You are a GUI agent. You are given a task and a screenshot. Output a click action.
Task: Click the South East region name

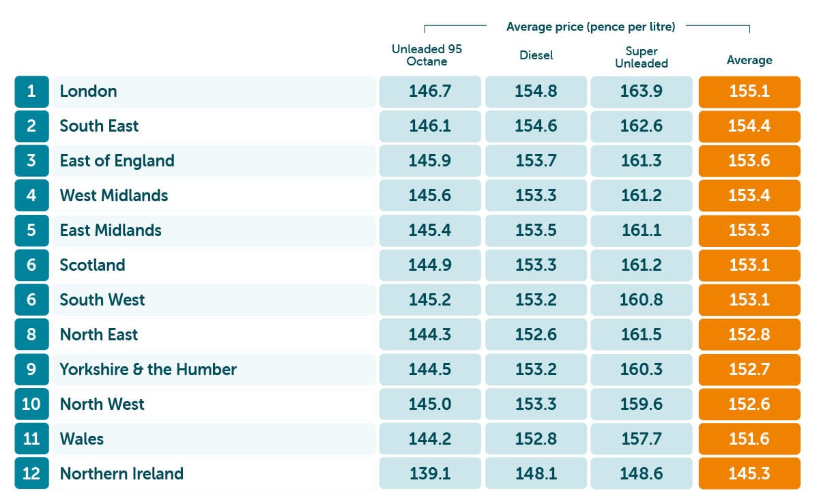[x=99, y=126]
